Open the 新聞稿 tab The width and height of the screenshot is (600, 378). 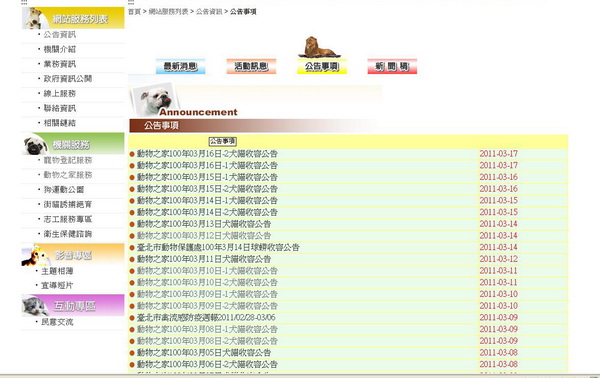coord(392,67)
